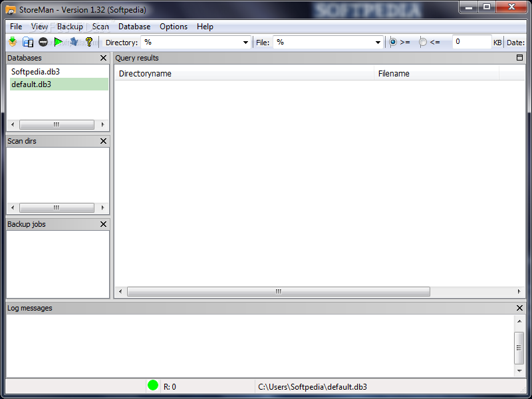Image resolution: width=532 pixels, height=399 pixels.
Task: Open the Backup menu
Action: [x=70, y=27]
